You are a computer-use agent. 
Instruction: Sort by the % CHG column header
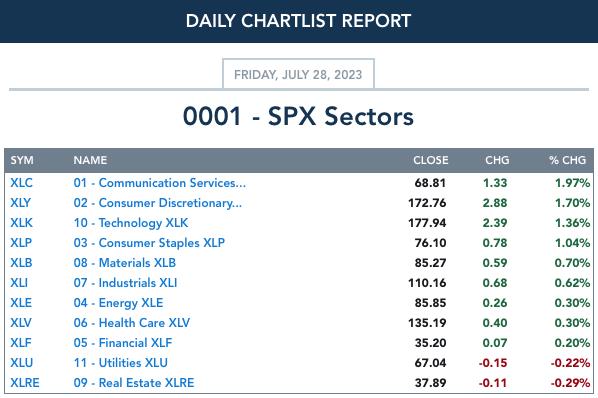pos(567,160)
